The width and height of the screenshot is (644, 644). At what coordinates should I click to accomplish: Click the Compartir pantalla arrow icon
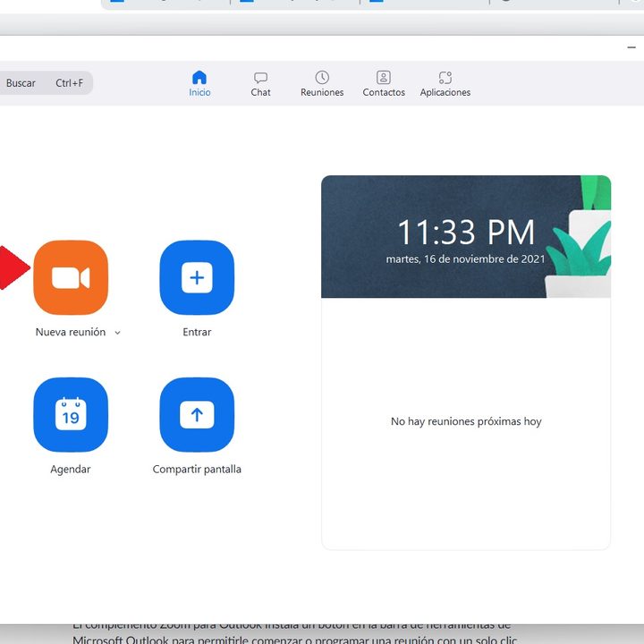(197, 415)
